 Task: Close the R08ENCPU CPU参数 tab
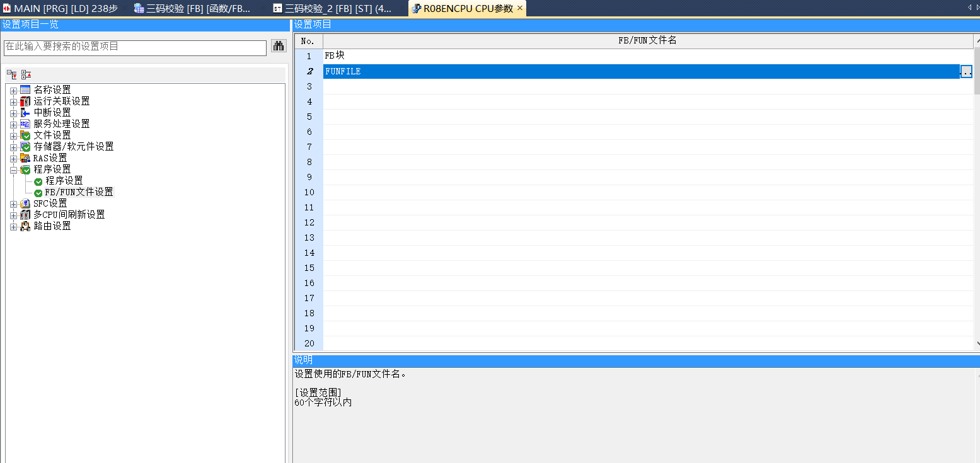click(520, 8)
